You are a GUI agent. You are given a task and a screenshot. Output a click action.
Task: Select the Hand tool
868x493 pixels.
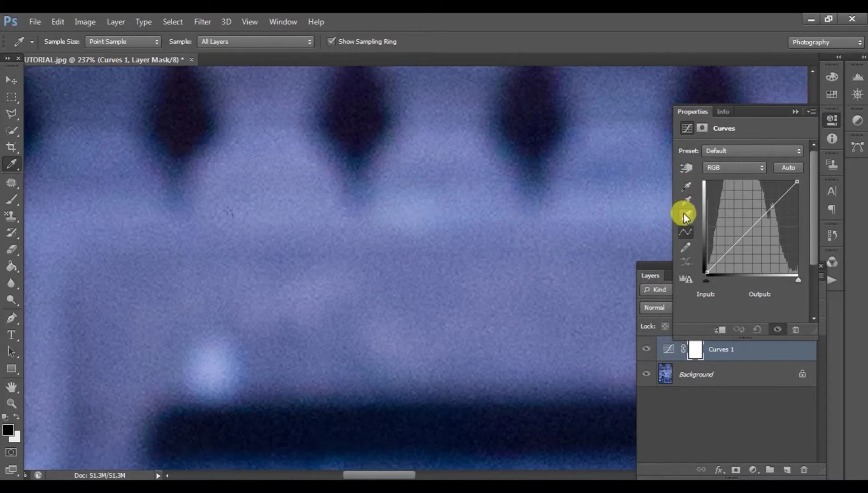(11, 387)
